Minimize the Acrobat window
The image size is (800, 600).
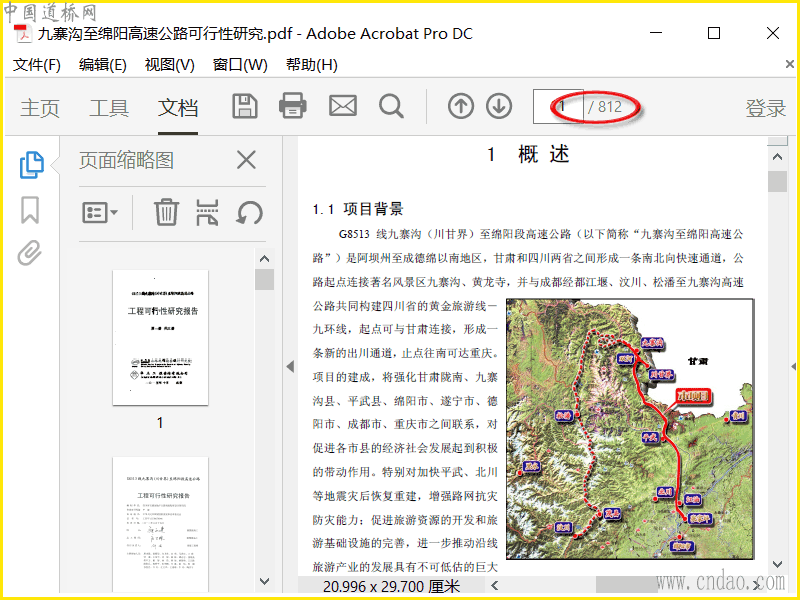[656, 33]
